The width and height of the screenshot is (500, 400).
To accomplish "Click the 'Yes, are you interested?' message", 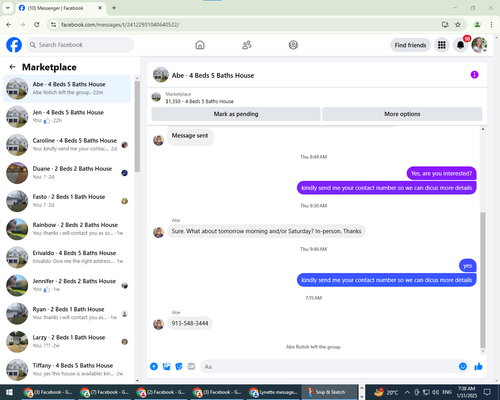I will point(441,173).
